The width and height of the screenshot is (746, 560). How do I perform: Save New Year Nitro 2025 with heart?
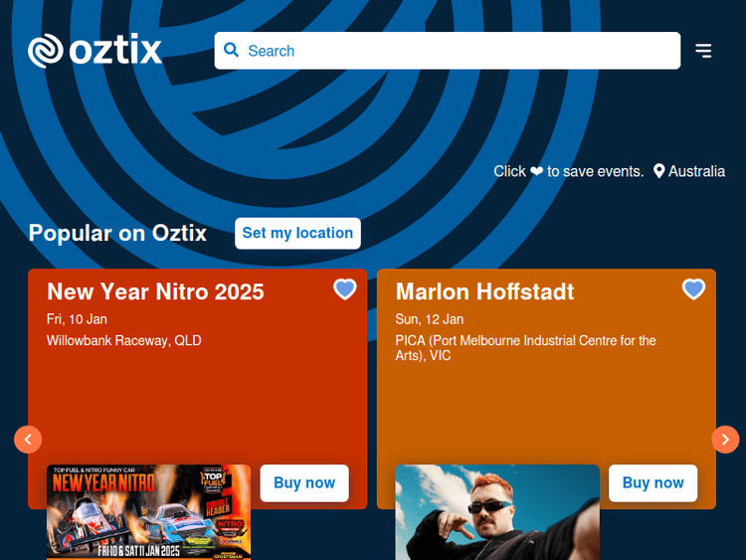345,288
